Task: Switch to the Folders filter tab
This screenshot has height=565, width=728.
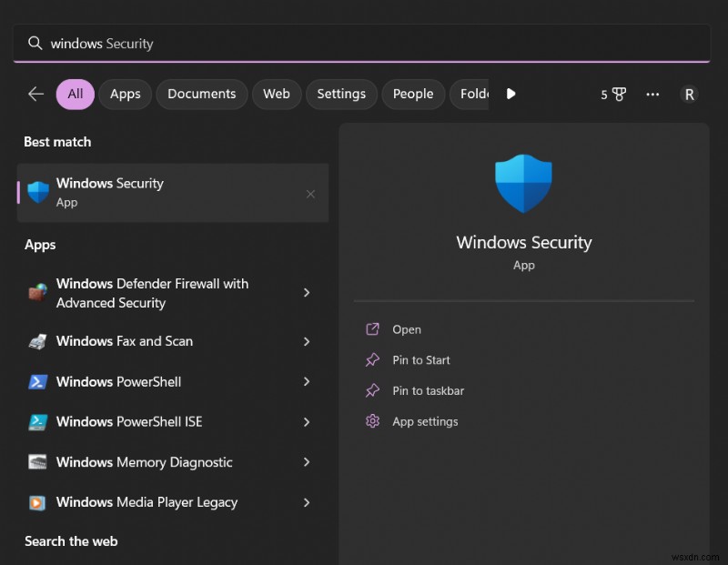Action: [470, 95]
